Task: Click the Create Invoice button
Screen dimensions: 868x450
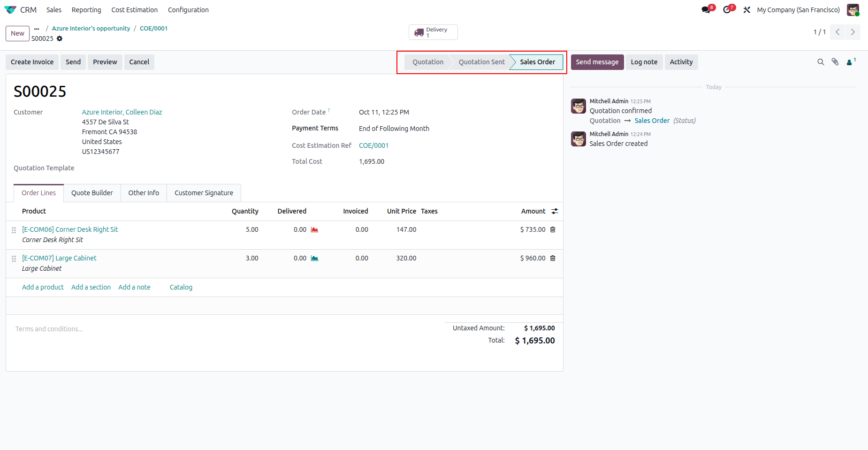Action: 32,62
